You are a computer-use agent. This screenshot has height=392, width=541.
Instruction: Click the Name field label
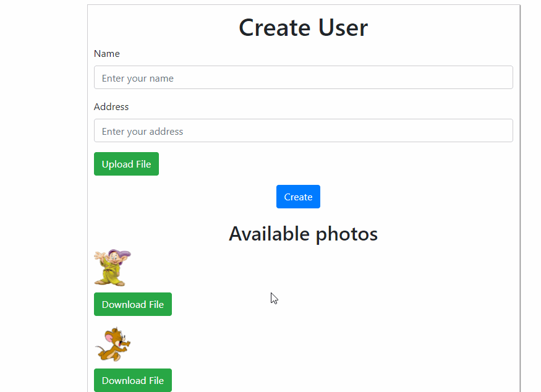[x=106, y=54]
